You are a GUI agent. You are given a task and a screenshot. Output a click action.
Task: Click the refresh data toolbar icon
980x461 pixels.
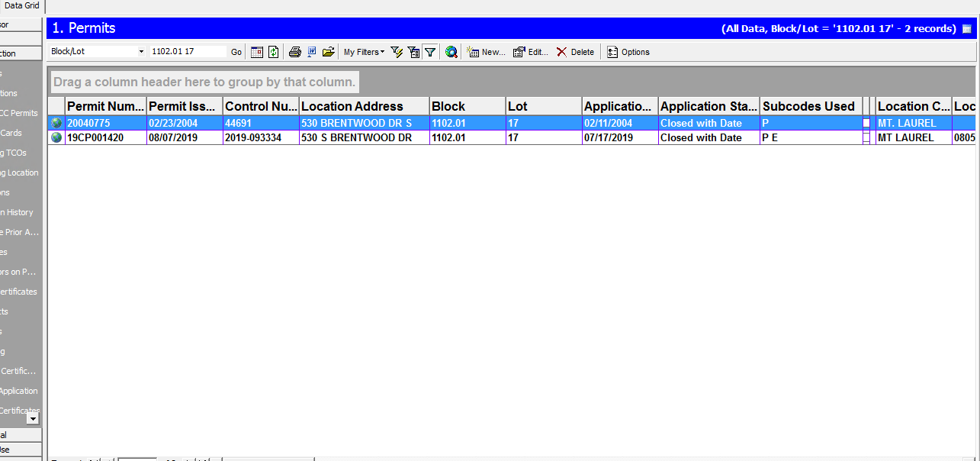(273, 52)
